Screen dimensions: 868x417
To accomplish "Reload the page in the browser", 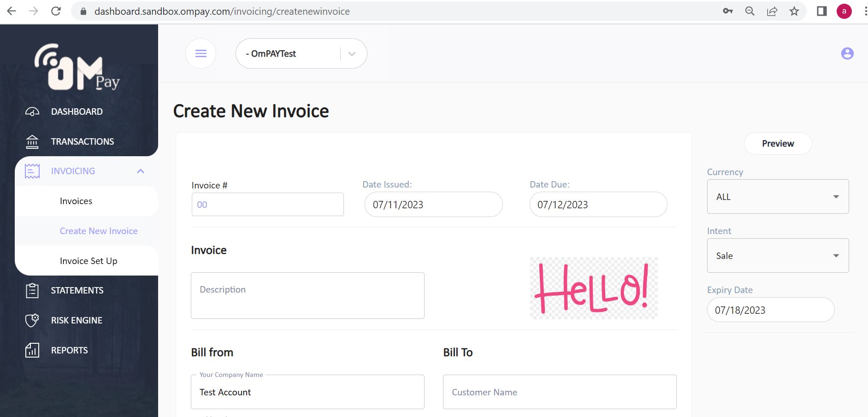I will click(x=56, y=11).
